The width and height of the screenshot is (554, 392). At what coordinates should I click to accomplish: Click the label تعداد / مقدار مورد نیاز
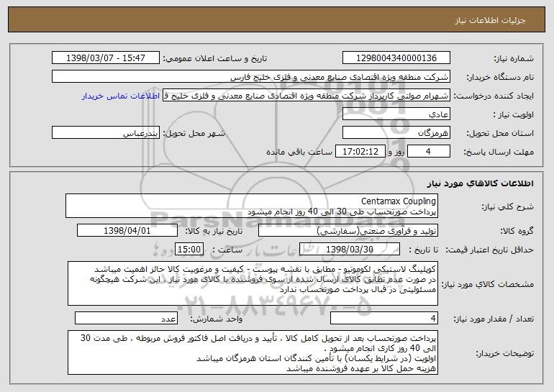(494, 319)
